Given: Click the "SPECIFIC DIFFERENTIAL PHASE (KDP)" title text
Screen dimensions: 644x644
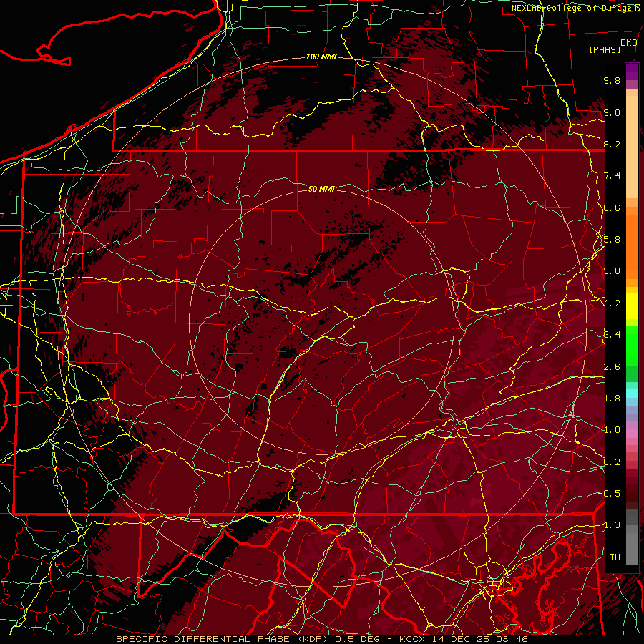Looking at the screenshot, I should click(224, 639).
